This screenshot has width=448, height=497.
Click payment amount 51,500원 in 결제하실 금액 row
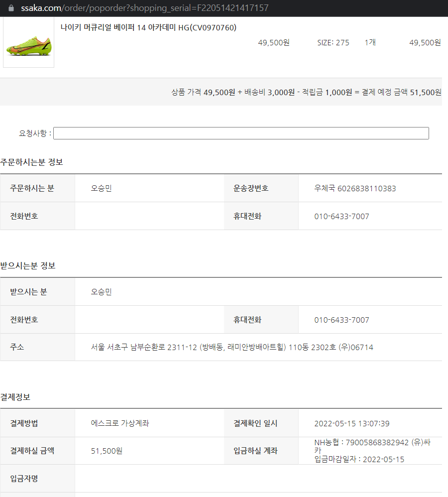(107, 451)
